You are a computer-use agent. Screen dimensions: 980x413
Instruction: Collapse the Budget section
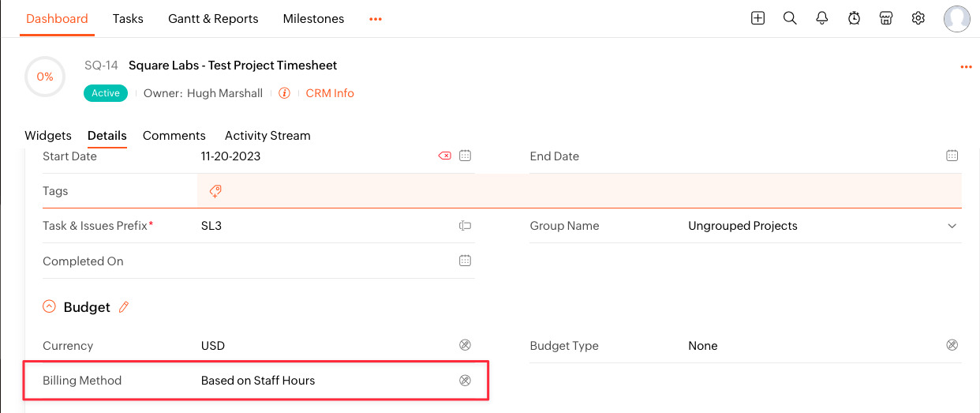pyautogui.click(x=49, y=306)
